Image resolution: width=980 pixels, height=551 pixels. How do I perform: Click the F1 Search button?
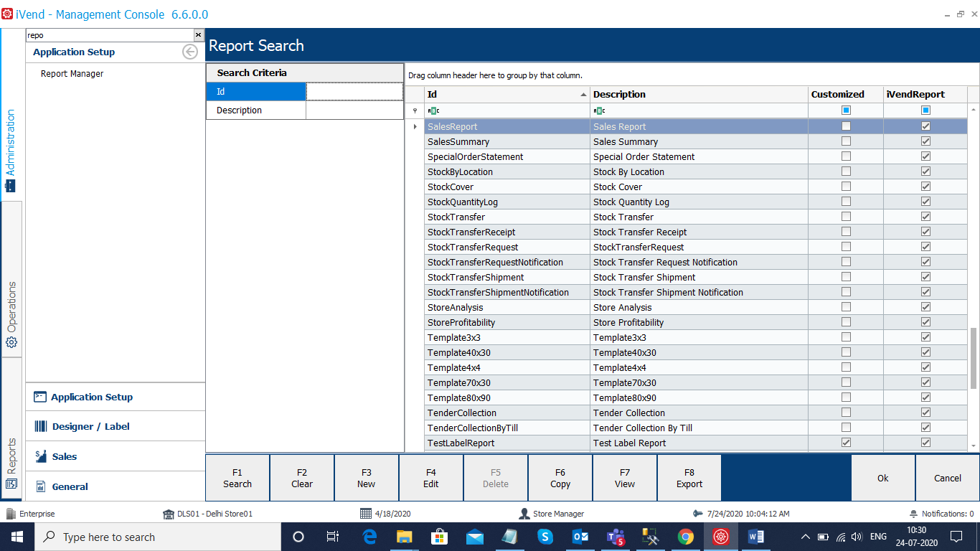237,478
